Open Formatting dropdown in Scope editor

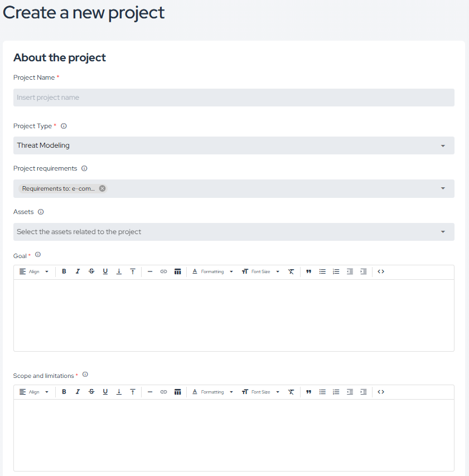tap(212, 392)
